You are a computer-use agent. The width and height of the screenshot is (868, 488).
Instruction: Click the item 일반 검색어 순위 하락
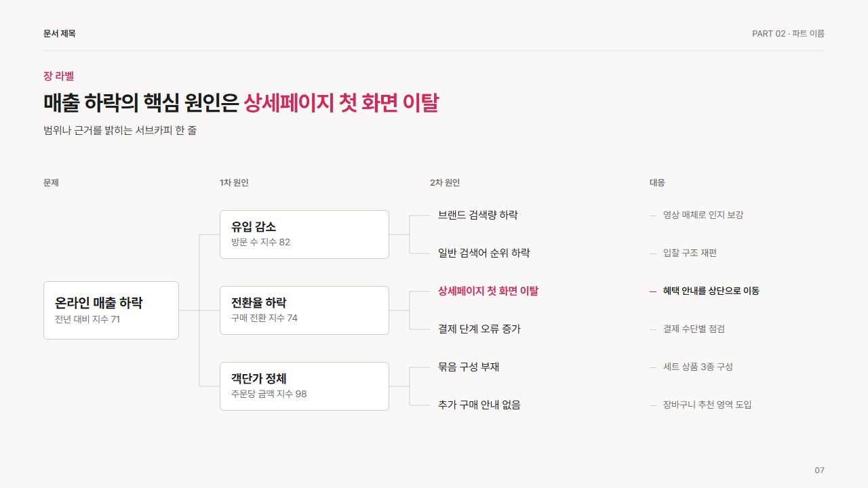(484, 253)
